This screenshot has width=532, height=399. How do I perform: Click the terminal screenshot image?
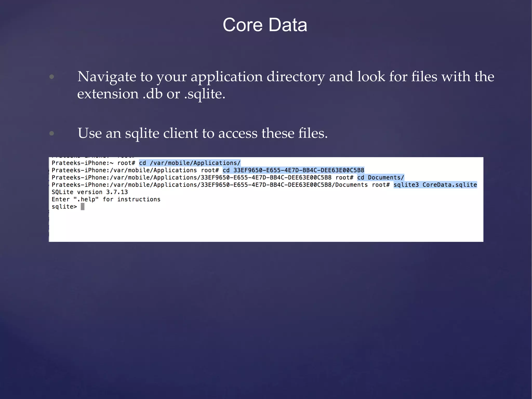coord(266,199)
